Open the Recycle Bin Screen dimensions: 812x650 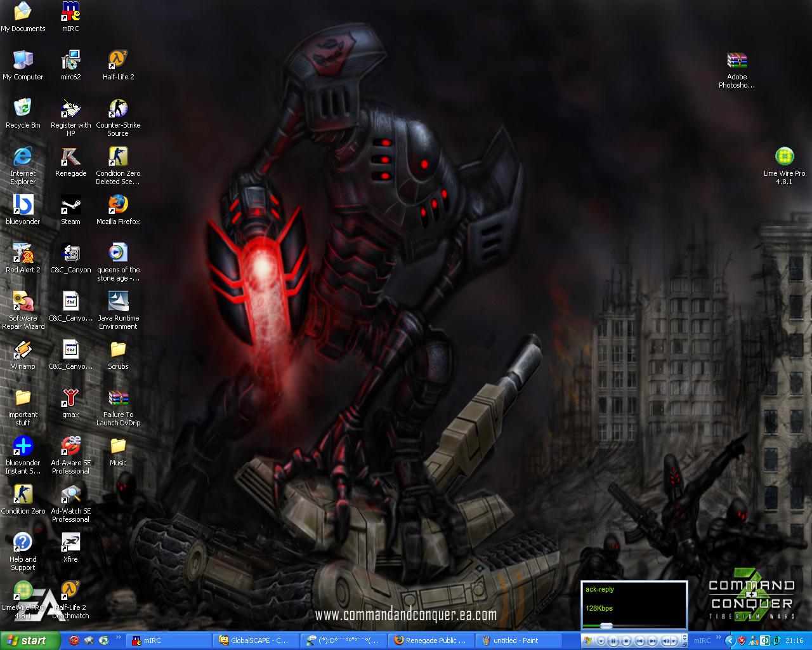23,109
